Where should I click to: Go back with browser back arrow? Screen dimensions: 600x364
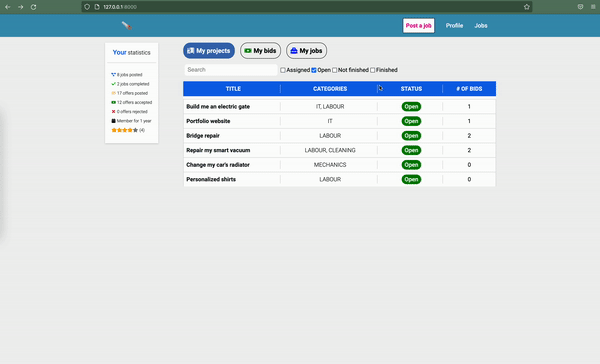(8, 7)
